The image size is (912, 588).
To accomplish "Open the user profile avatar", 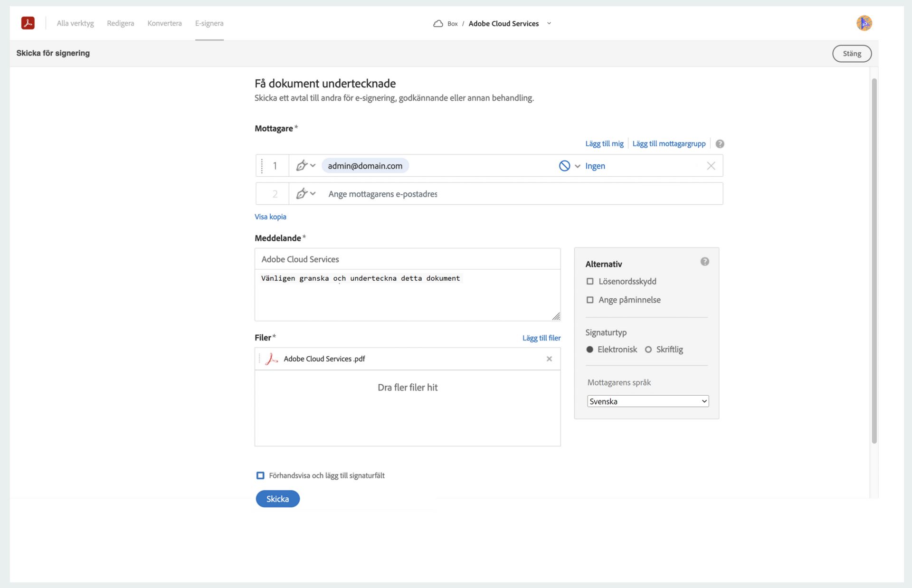I will pos(864,23).
